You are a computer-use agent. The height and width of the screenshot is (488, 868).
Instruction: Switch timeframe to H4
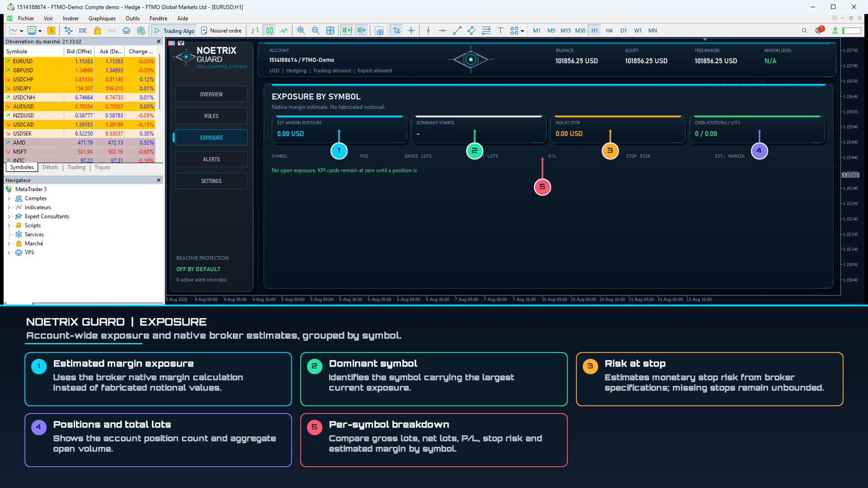coord(609,31)
